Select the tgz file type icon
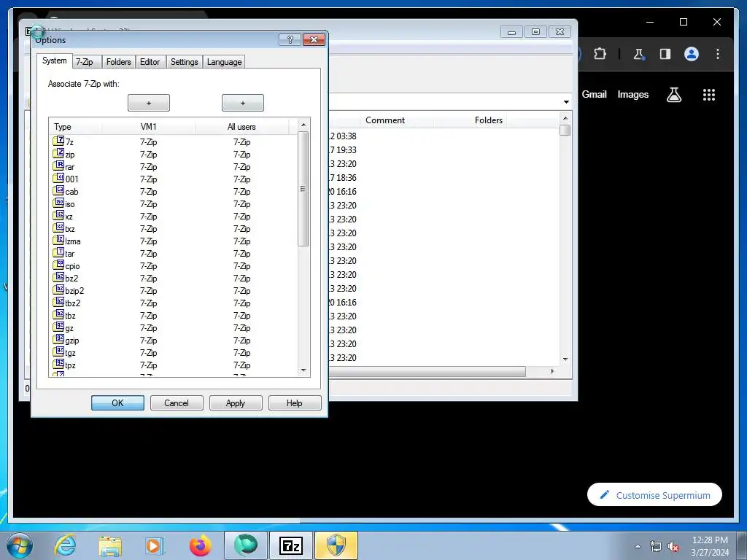 click(58, 351)
